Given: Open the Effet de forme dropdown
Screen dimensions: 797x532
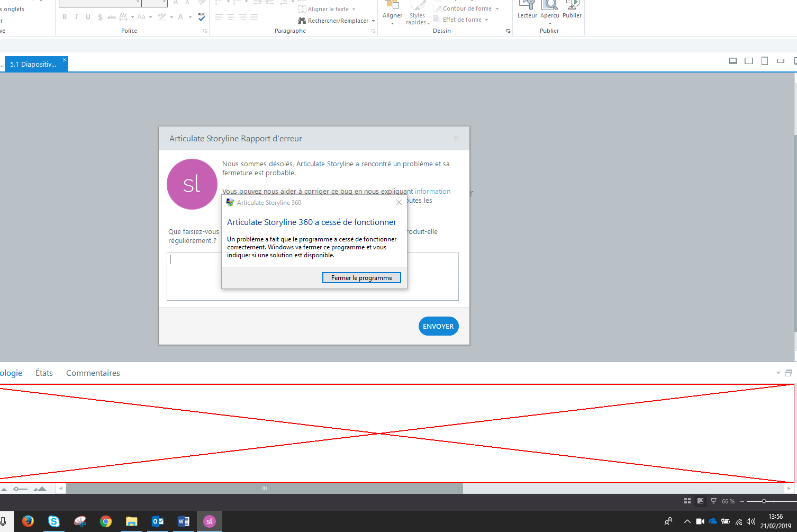Looking at the screenshot, I should click(x=461, y=20).
